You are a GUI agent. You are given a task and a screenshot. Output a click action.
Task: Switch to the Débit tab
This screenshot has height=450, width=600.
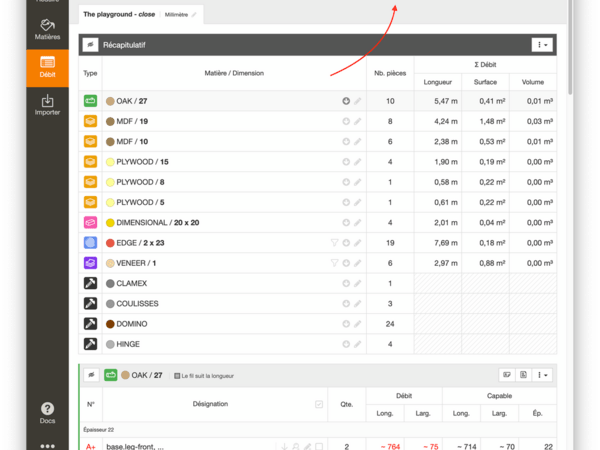click(x=48, y=68)
